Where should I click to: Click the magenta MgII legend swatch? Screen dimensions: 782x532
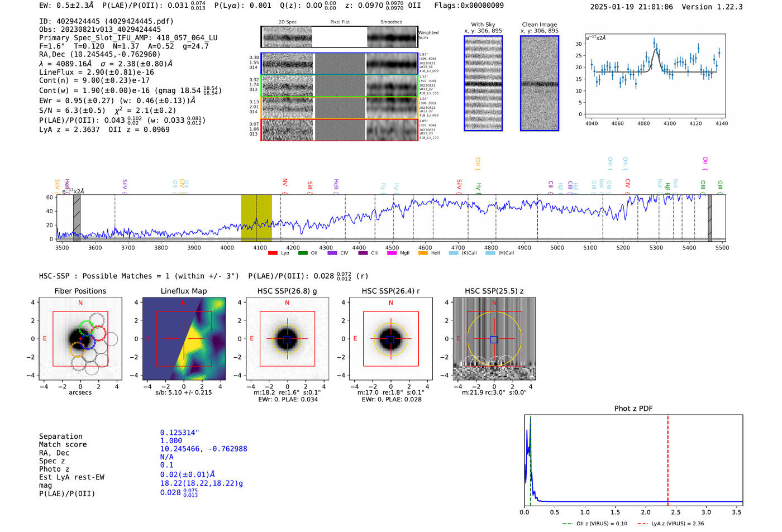[392, 253]
